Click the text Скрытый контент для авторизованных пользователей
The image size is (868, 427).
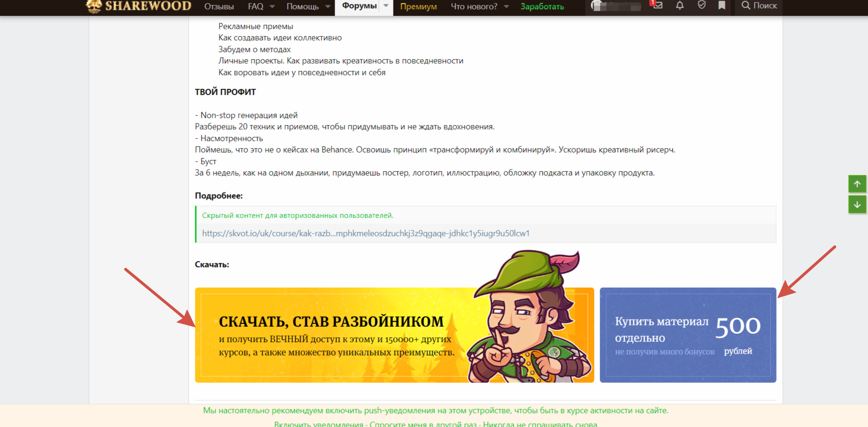(x=297, y=216)
